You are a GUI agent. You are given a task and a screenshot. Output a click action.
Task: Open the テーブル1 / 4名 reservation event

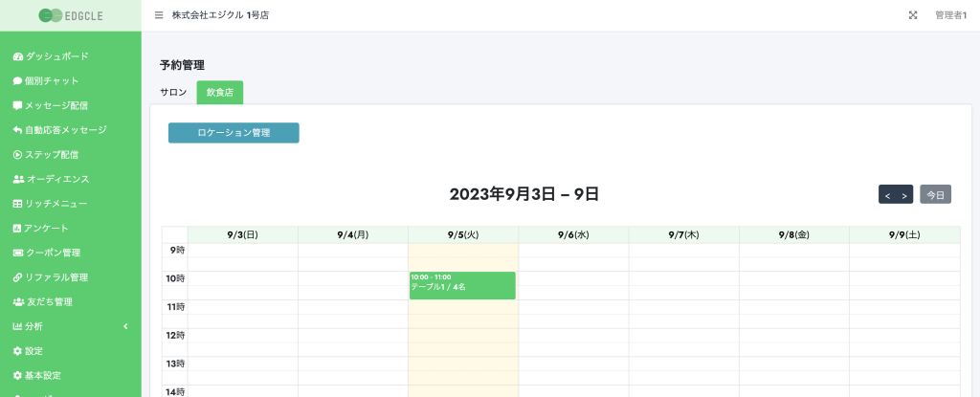pos(462,286)
